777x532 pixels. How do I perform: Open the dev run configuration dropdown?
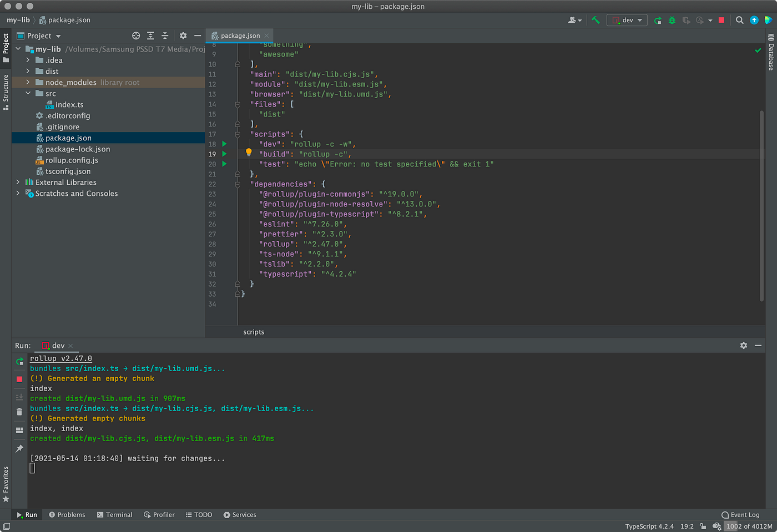coord(627,20)
